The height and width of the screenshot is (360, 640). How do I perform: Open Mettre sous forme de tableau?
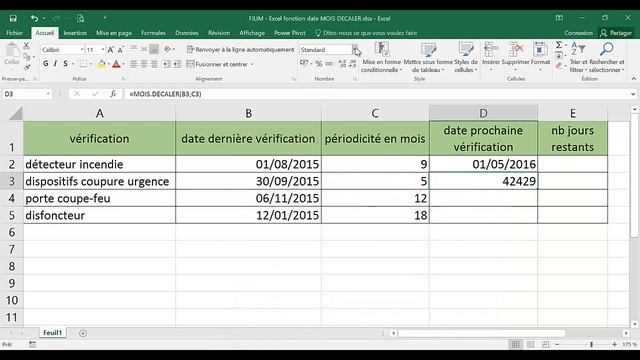pyautogui.click(x=428, y=57)
